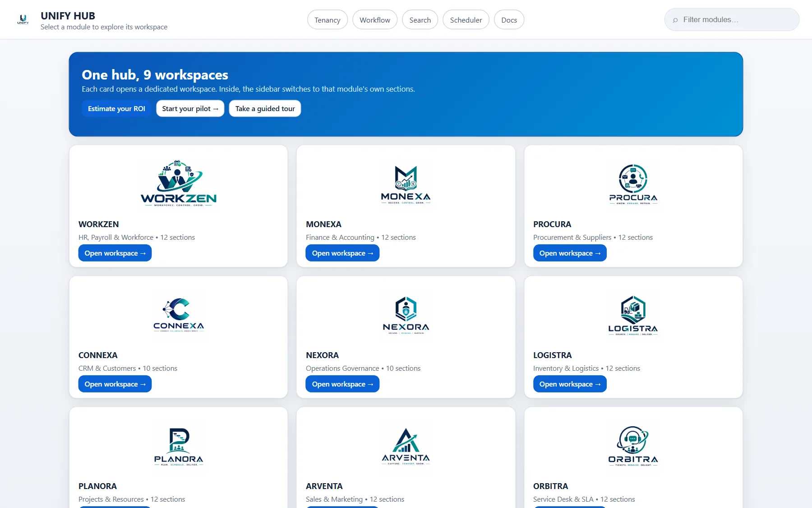Click the Orbitra logo image
Viewport: 812px width, 508px height.
point(633,446)
